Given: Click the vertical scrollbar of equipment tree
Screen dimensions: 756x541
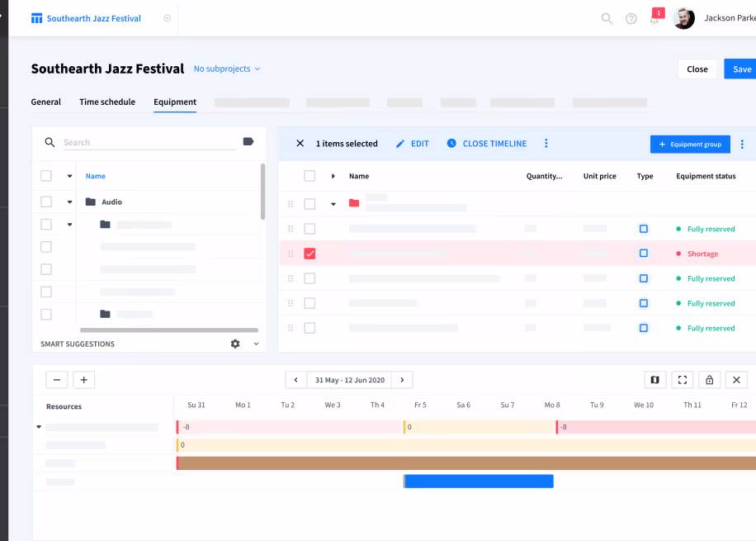Looking at the screenshot, I should pyautogui.click(x=262, y=192).
